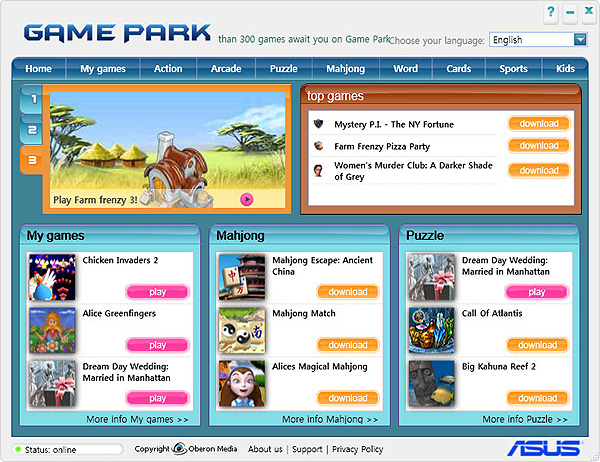
Task: Click 'Big Kahuna Reef 2' game title
Action: click(x=499, y=367)
